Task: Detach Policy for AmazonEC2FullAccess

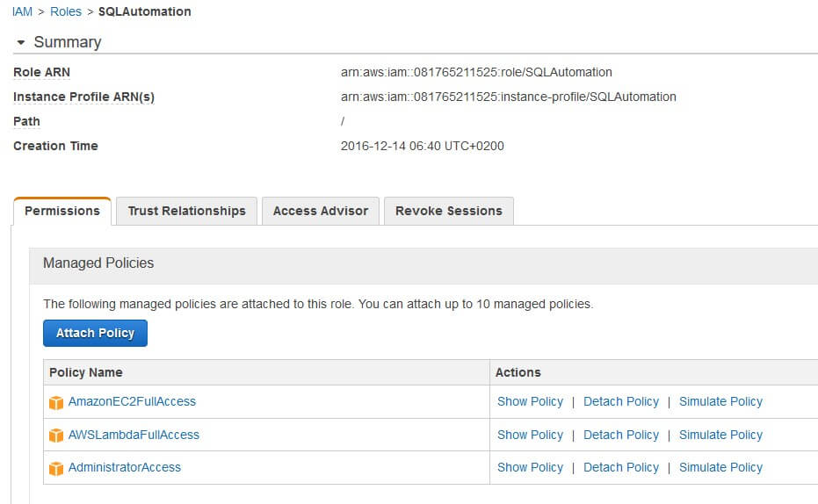Action: [621, 401]
